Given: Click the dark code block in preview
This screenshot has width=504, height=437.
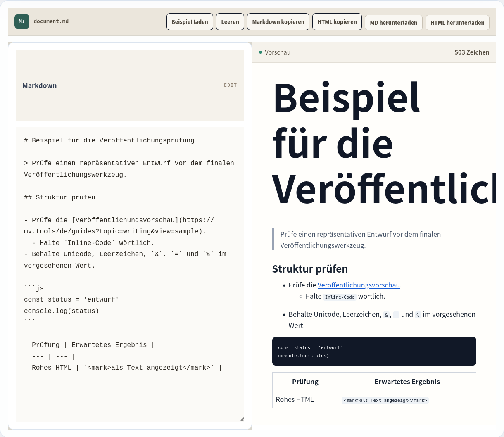Looking at the screenshot, I should pyautogui.click(x=374, y=351).
